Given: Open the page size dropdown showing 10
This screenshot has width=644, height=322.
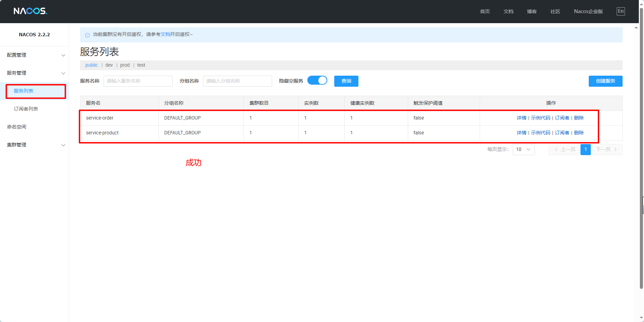Looking at the screenshot, I should click(523, 150).
